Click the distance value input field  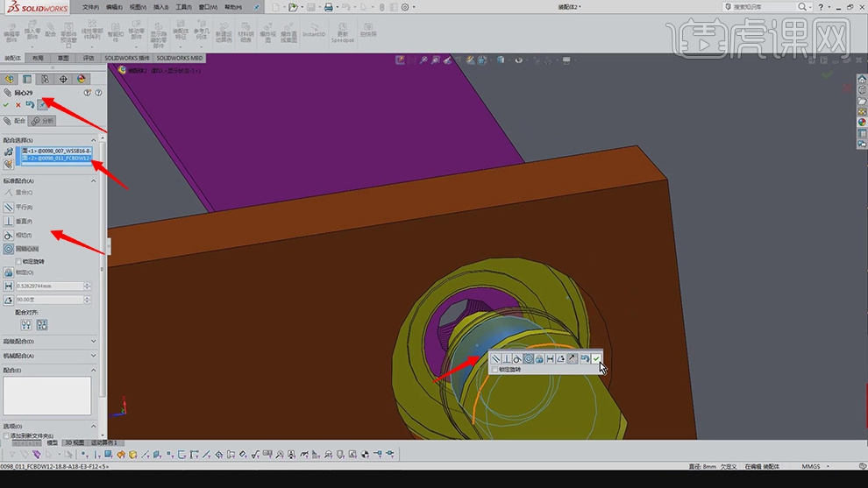click(x=49, y=286)
